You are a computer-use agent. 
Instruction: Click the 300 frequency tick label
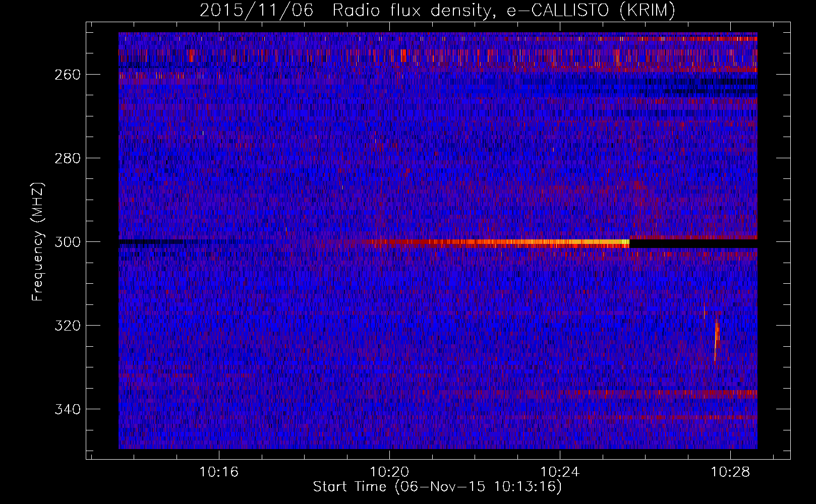click(x=67, y=242)
